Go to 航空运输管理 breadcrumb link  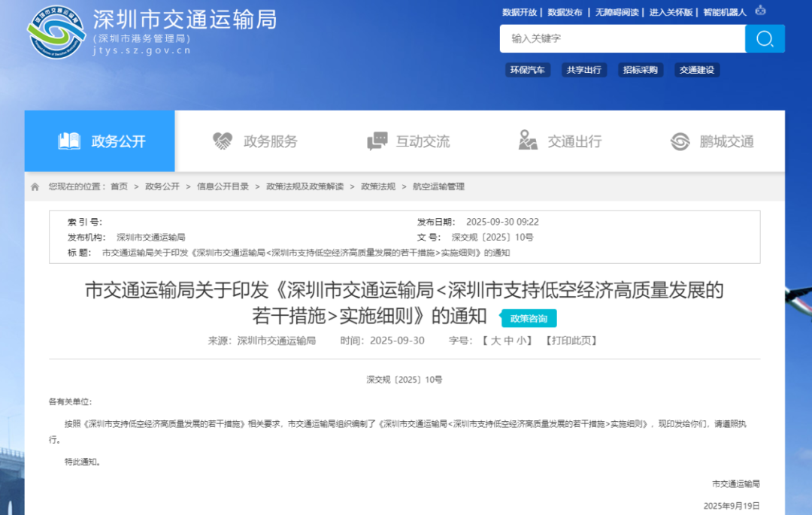438,186
